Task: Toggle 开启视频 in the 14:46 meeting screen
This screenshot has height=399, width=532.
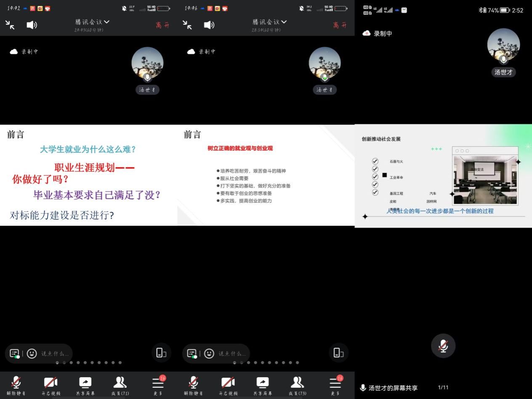Action: 228,385
